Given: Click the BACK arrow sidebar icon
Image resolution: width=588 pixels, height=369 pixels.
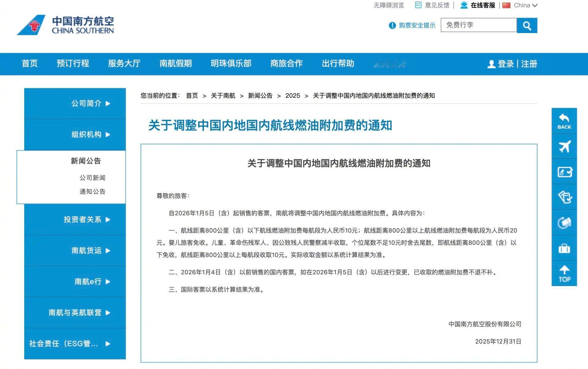Looking at the screenshot, I should coord(564,121).
